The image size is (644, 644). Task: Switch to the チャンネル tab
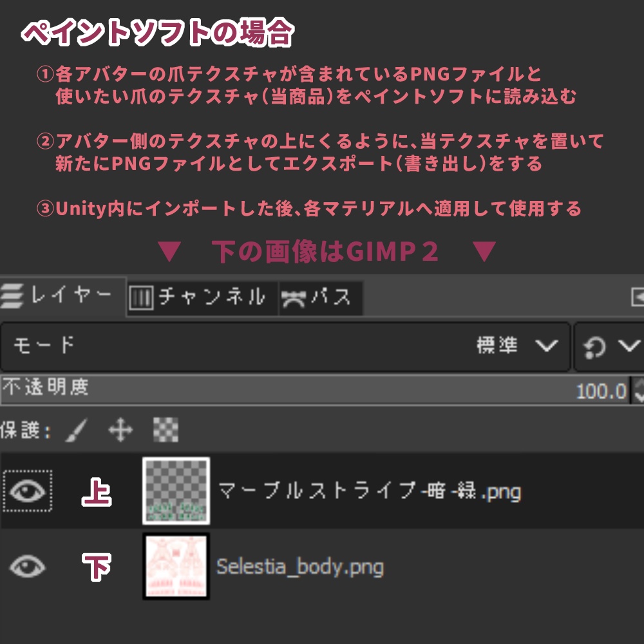point(200,297)
